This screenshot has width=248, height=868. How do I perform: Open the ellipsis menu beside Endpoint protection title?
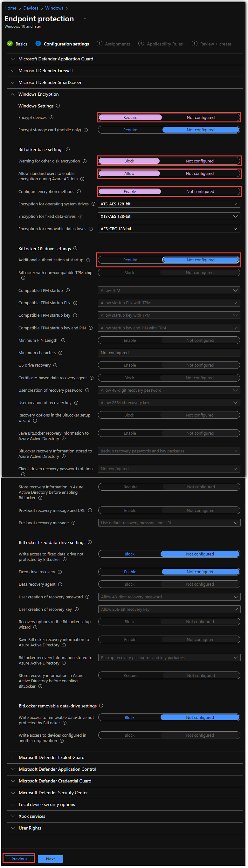coord(84,19)
